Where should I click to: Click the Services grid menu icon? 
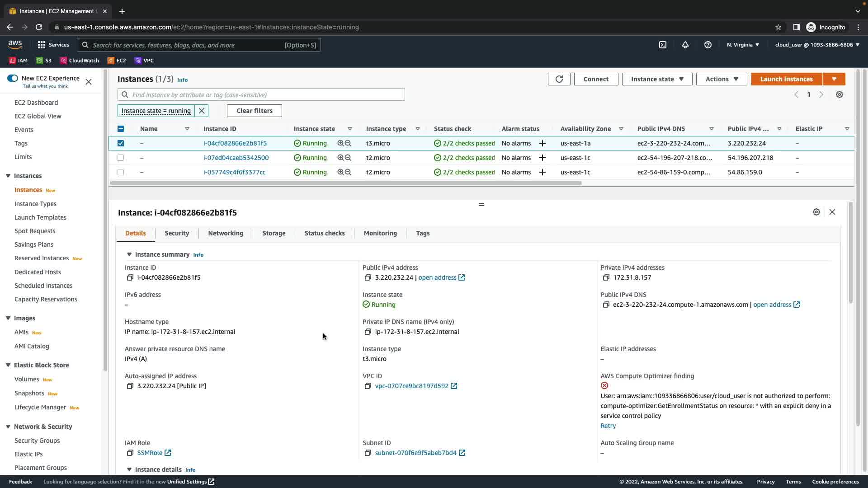click(x=42, y=45)
